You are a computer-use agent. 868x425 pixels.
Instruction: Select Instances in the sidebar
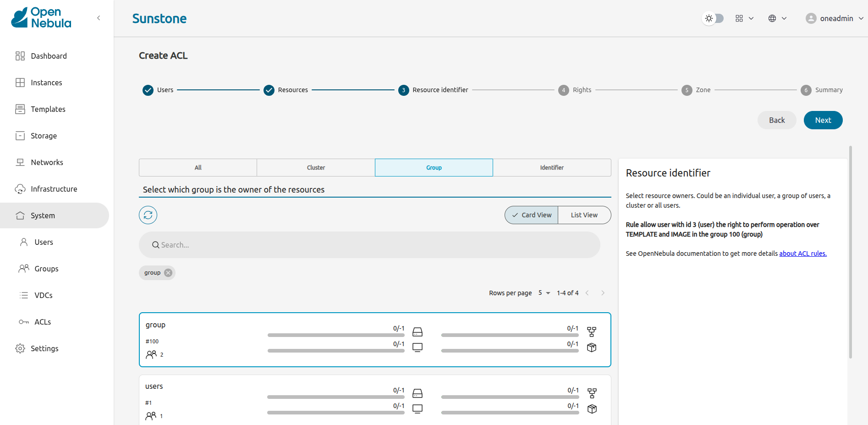(46, 83)
